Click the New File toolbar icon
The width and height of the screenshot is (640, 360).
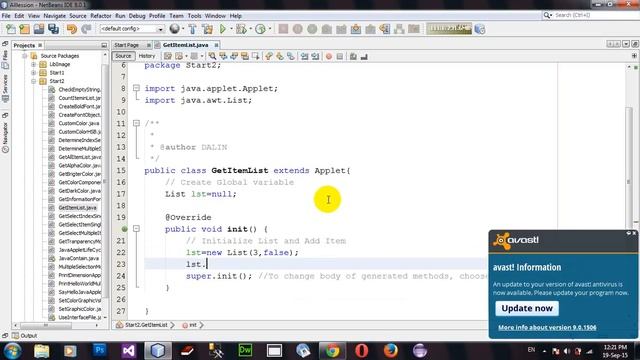pyautogui.click(x=11, y=29)
